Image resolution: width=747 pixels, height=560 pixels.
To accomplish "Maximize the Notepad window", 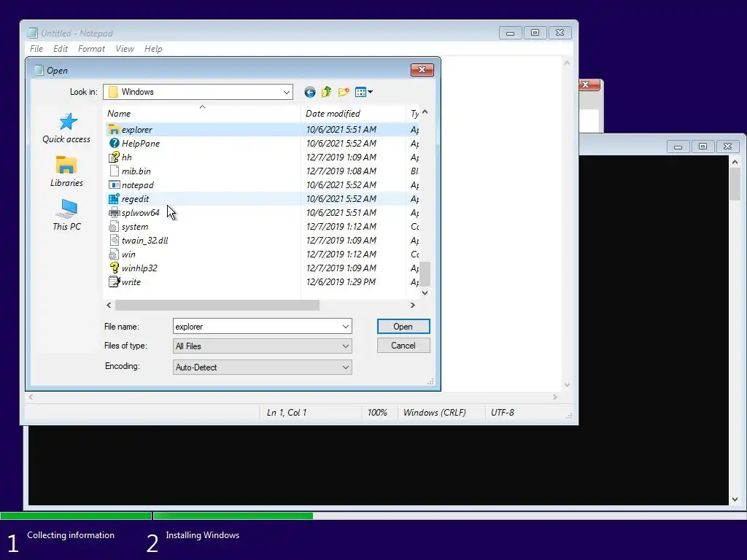I will [x=535, y=32].
